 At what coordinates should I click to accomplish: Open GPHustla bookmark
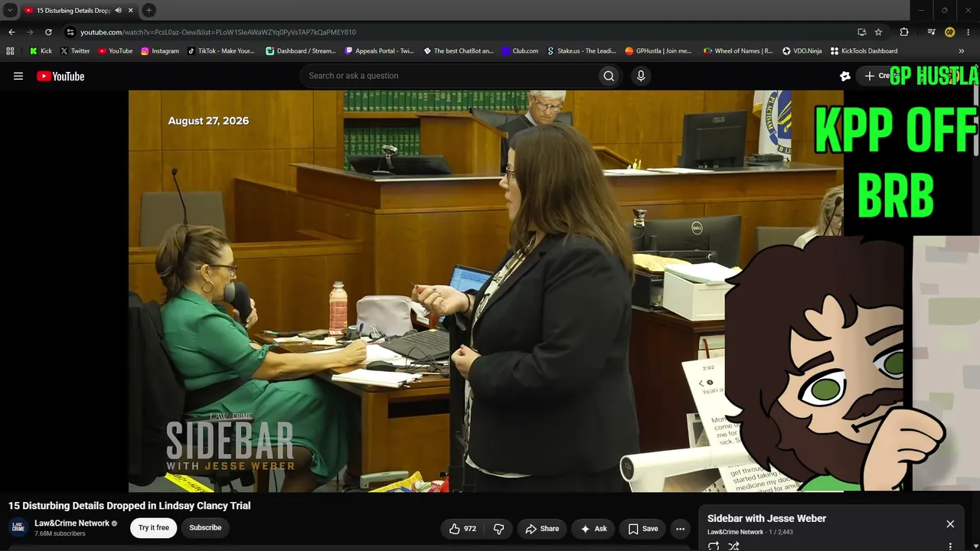658,51
